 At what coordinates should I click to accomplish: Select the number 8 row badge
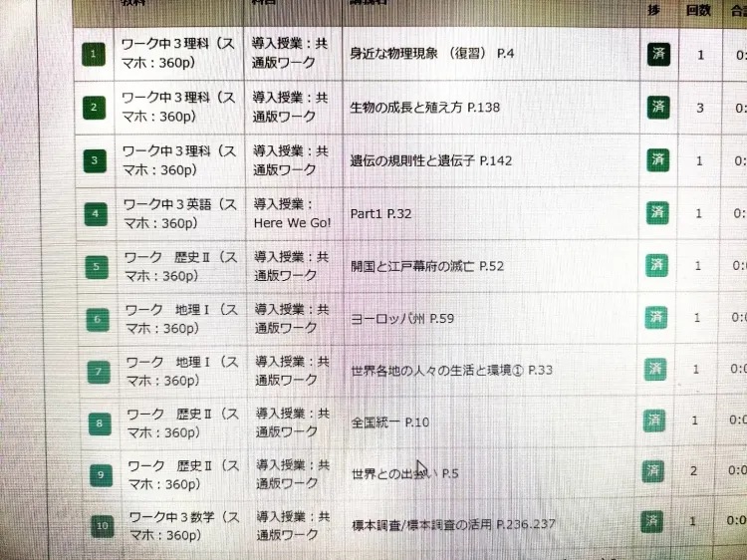100,422
